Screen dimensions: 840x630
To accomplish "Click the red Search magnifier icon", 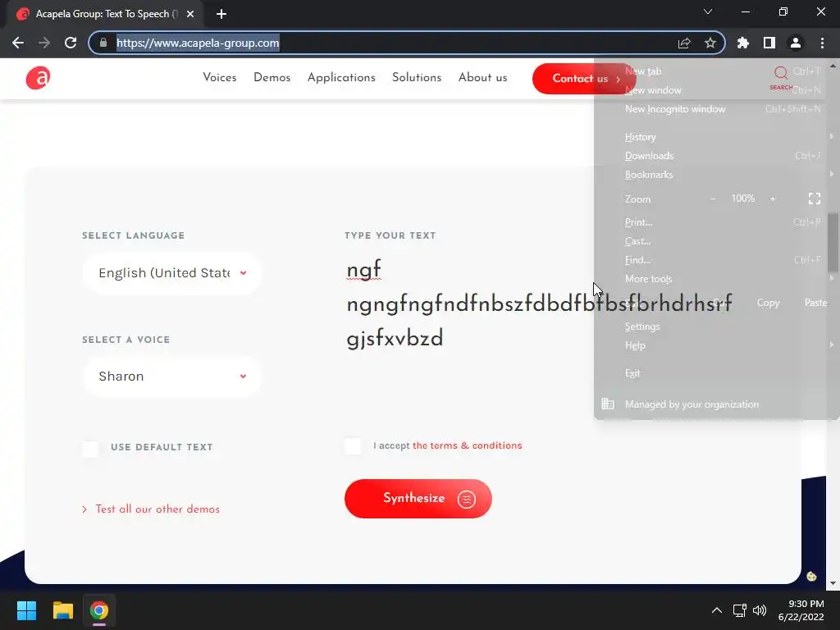I will click(x=781, y=73).
